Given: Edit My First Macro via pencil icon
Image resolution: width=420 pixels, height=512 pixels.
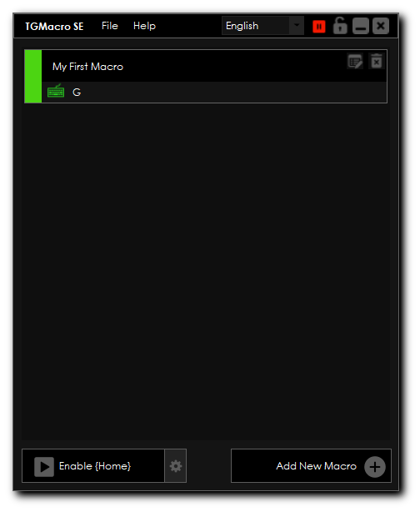Looking at the screenshot, I should [x=355, y=62].
